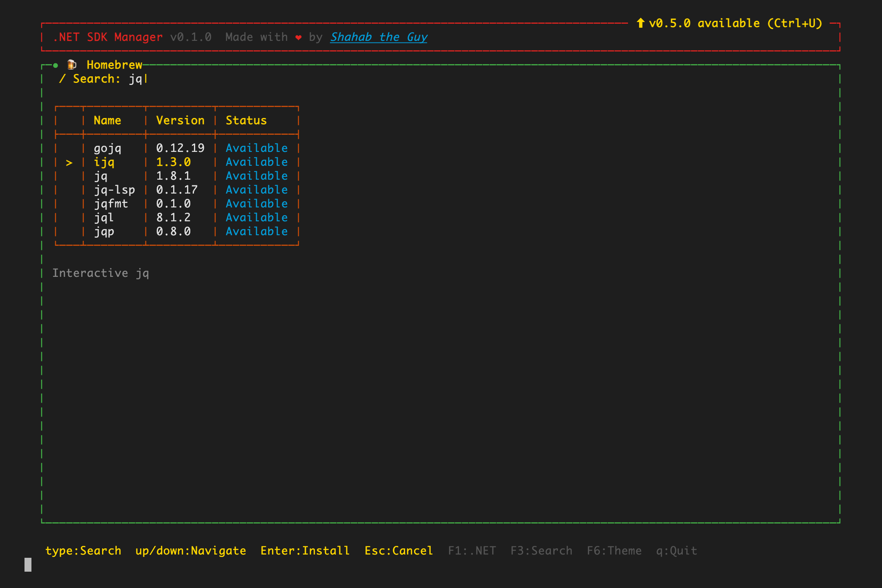Click the red heart icon in header

(x=298, y=38)
